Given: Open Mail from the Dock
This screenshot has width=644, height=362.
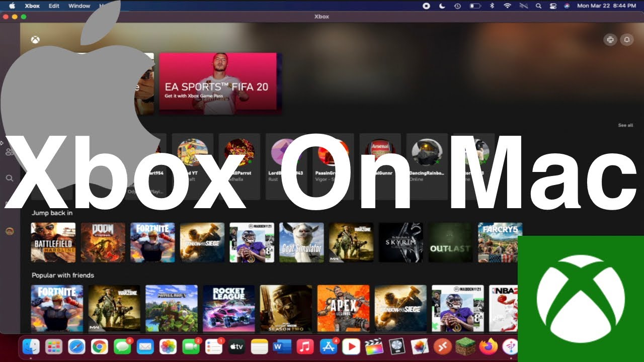Looking at the screenshot, I should coord(145,346).
